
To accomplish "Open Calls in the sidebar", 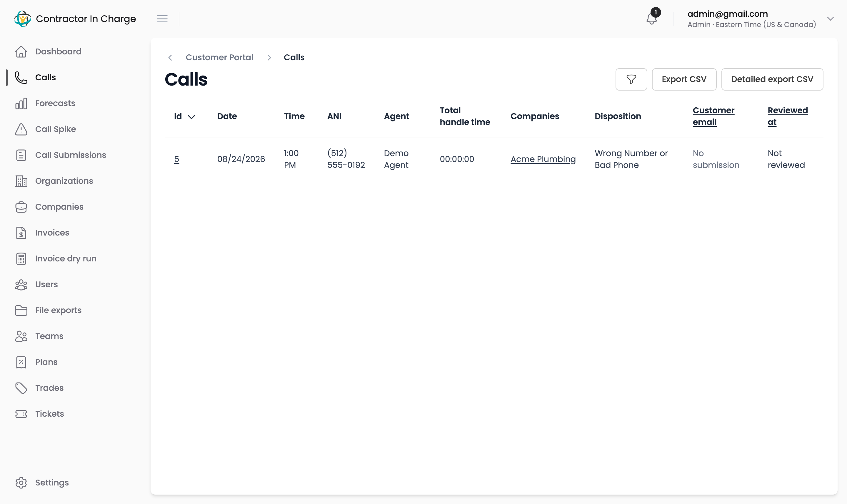I will click(46, 77).
